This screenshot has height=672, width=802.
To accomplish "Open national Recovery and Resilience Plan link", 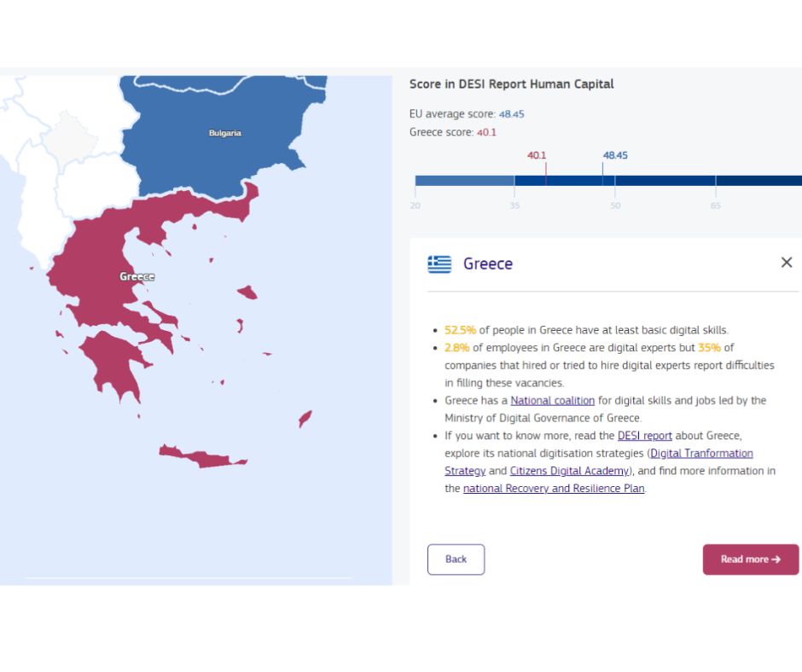I will click(x=554, y=489).
